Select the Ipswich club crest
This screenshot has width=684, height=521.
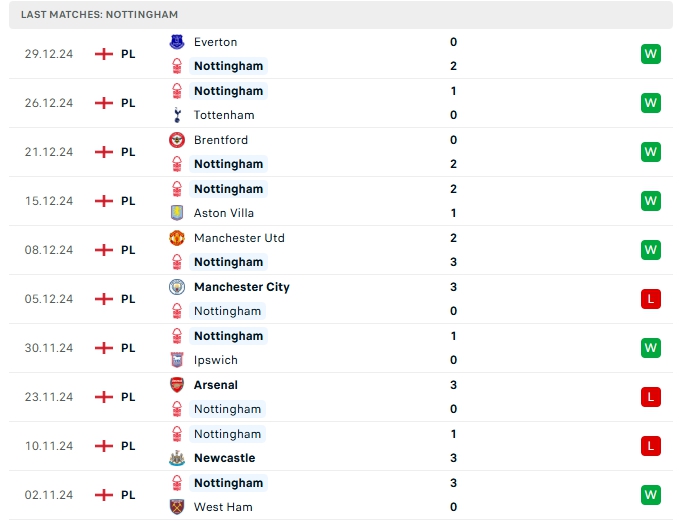177,360
